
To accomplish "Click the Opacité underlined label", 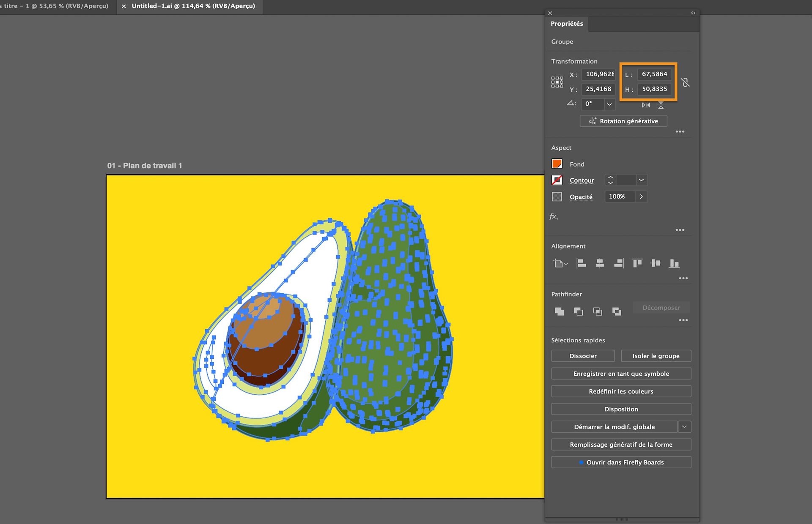I will click(581, 197).
